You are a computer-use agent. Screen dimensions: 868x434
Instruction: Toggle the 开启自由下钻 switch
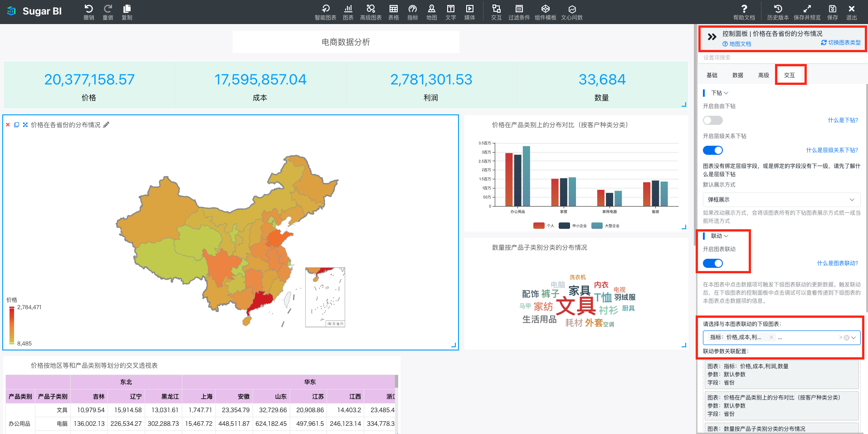pyautogui.click(x=713, y=120)
